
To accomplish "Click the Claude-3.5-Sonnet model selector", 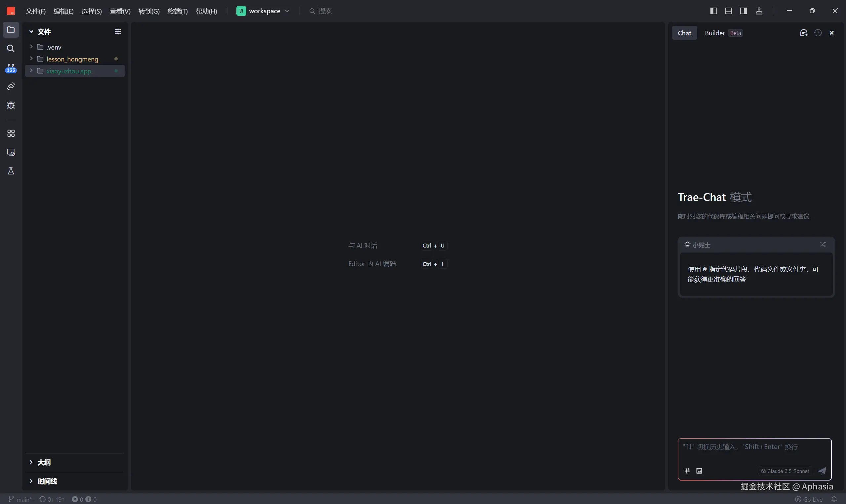I will pyautogui.click(x=785, y=471).
